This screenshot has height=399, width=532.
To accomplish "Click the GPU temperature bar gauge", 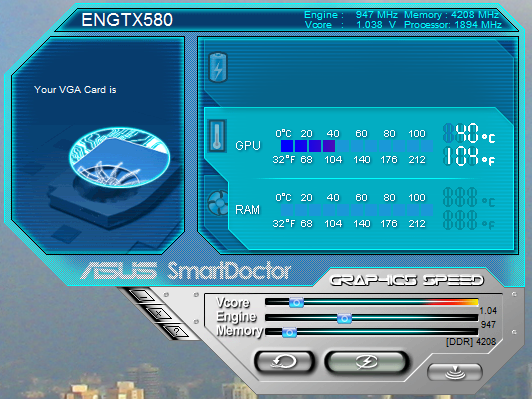I will pyautogui.click(x=357, y=146).
